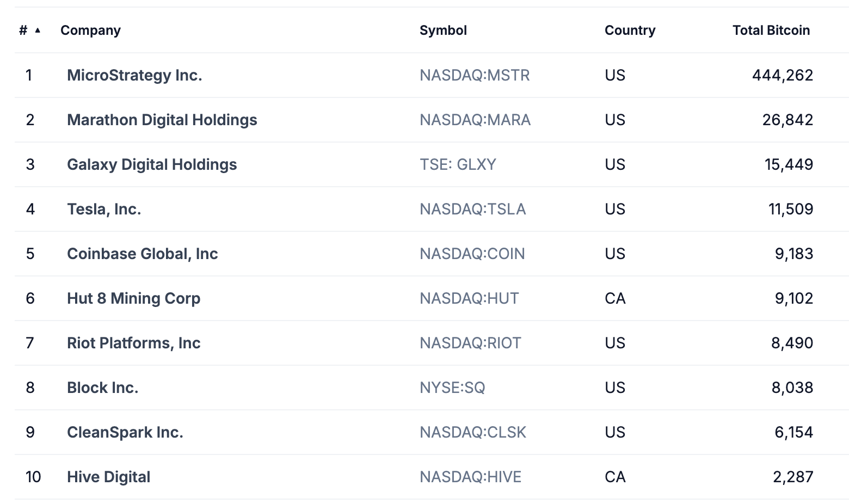Sort by the Symbol column header

(443, 30)
